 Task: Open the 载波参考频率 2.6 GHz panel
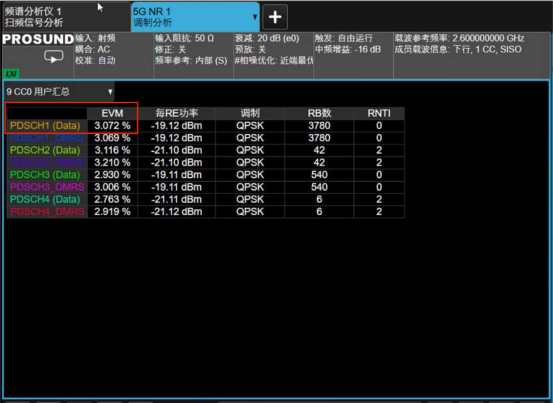(x=471, y=55)
